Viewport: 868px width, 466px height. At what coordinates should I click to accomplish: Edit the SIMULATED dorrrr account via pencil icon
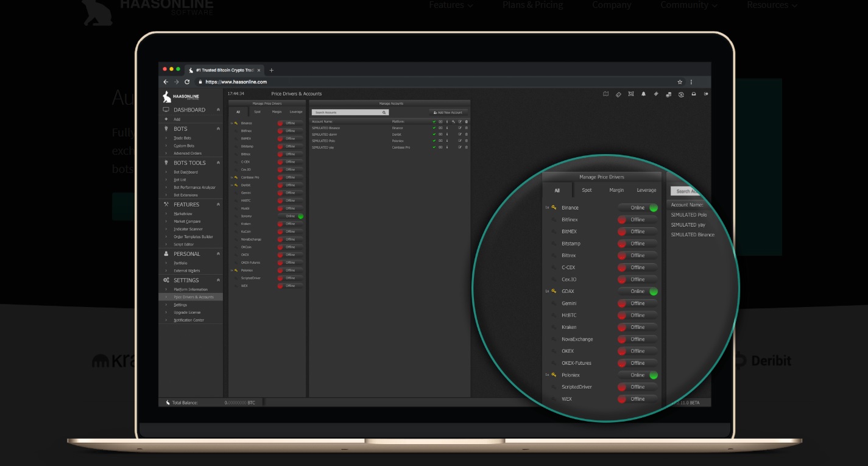tap(460, 134)
